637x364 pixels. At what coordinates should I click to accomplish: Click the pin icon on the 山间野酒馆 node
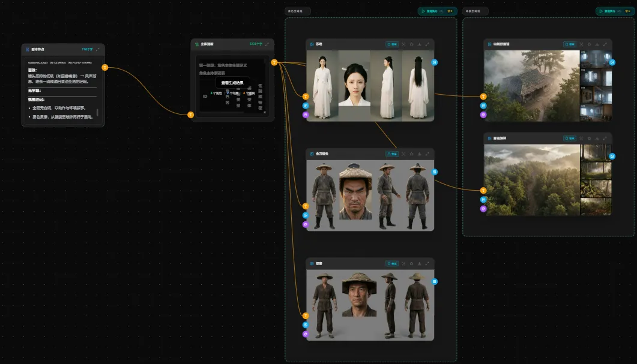tap(589, 44)
